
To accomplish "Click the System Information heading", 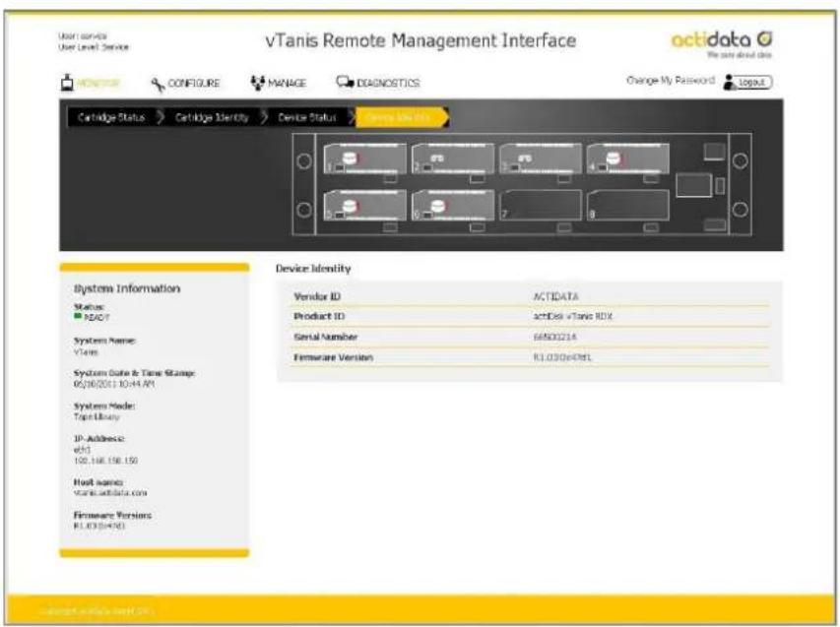I will [x=127, y=288].
